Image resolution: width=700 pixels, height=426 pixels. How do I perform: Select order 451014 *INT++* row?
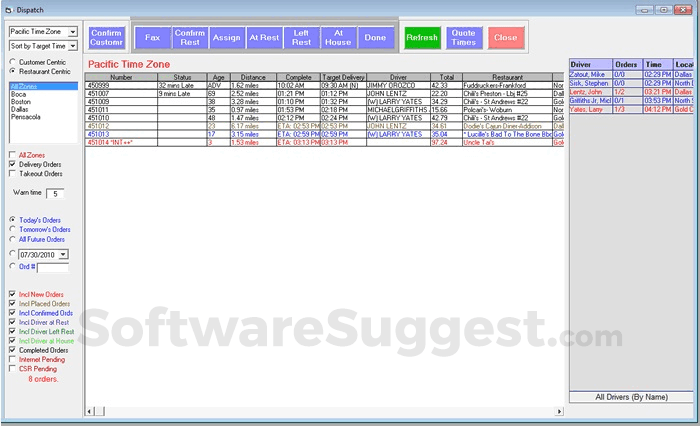(325, 142)
